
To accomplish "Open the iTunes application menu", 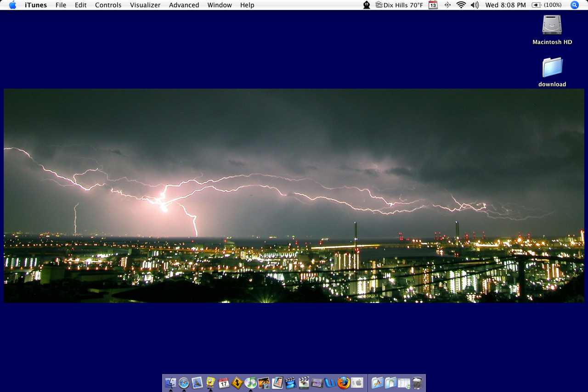I will tap(36, 5).
